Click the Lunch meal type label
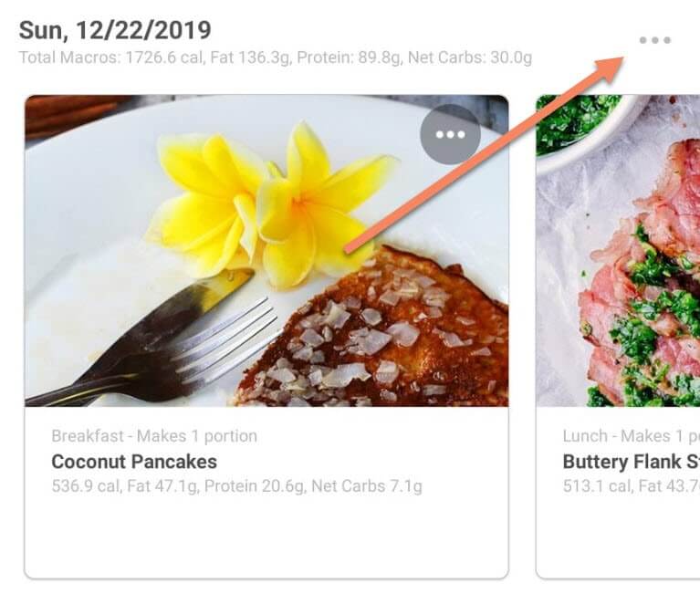700x594 pixels. 585,435
